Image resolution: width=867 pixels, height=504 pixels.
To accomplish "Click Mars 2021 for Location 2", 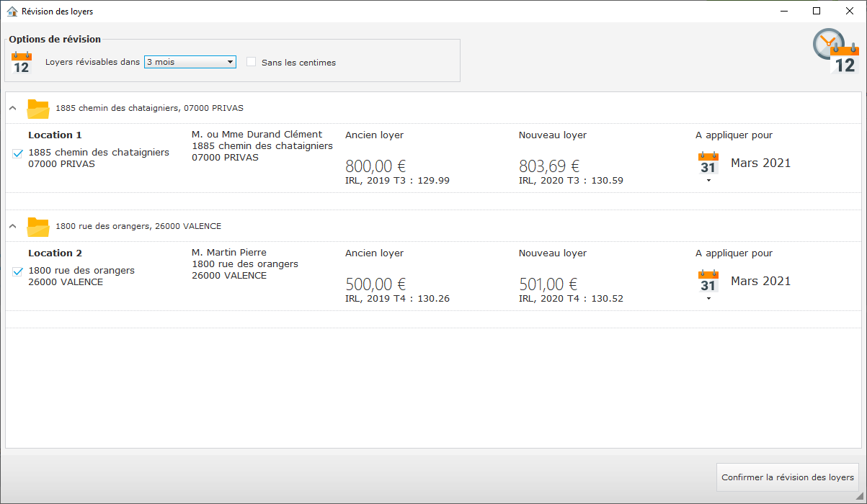I will (760, 281).
